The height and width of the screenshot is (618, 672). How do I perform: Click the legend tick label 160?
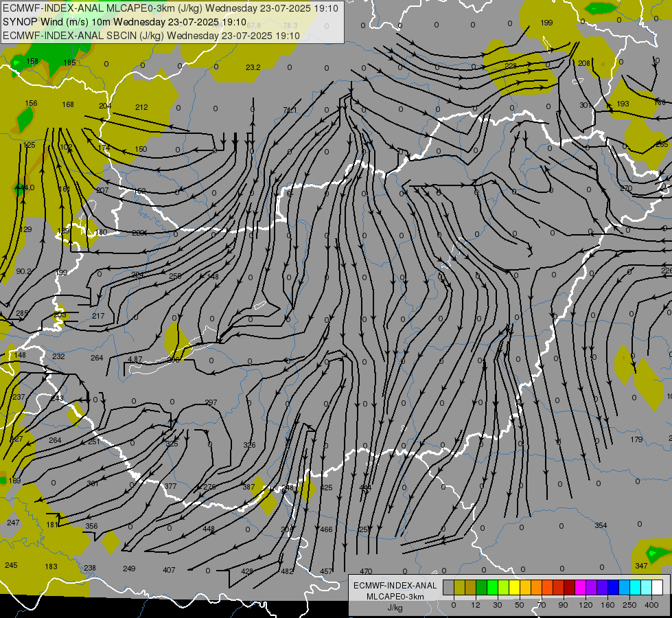607,605
